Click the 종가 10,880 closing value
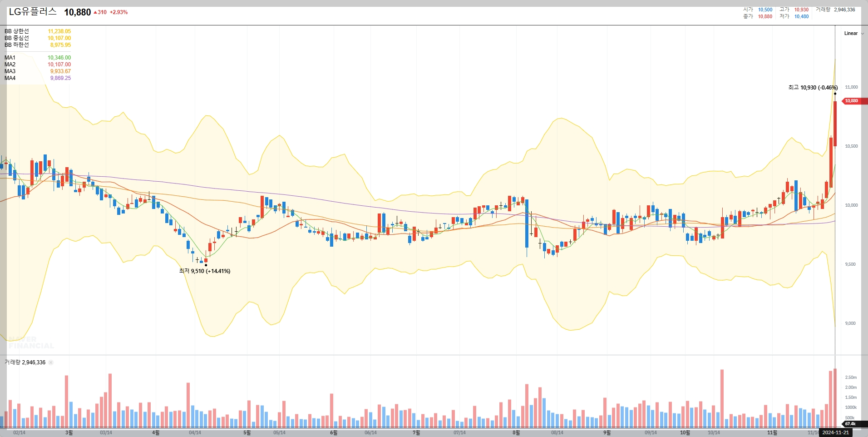 765,16
